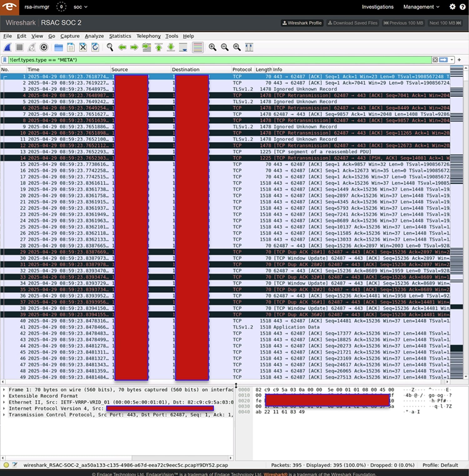Open the File menu

(x=8, y=36)
